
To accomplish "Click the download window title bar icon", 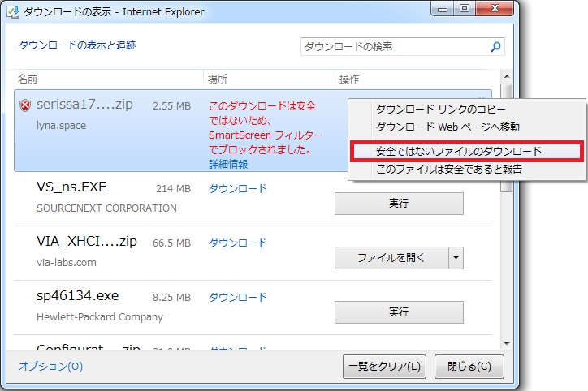I will [x=13, y=12].
